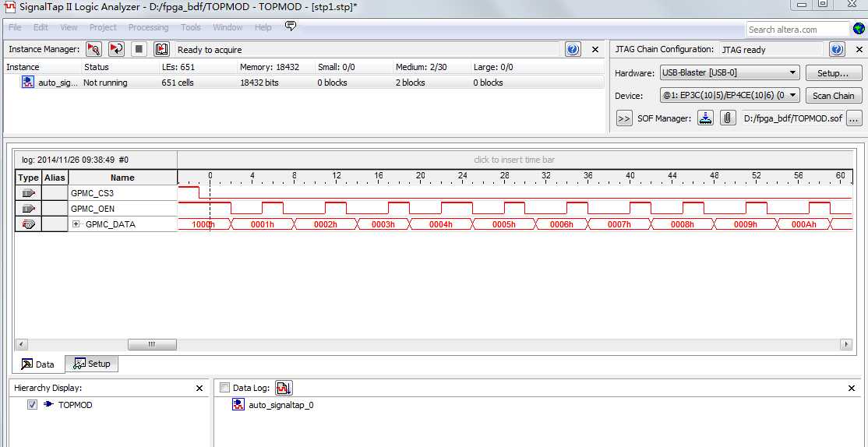Close the JTAG Chain Configuration panel
The image size is (868, 447).
858,49
